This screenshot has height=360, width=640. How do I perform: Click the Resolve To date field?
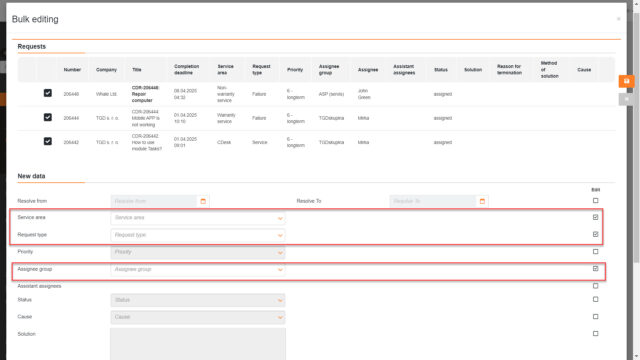(433, 201)
